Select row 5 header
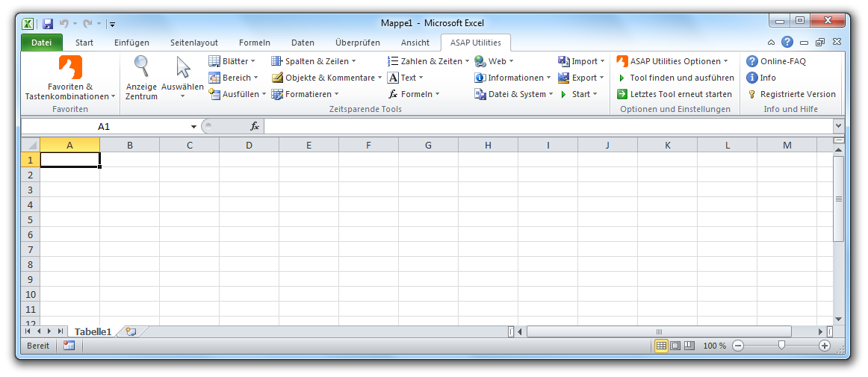This screenshot has height=377, width=868. pyautogui.click(x=31, y=219)
